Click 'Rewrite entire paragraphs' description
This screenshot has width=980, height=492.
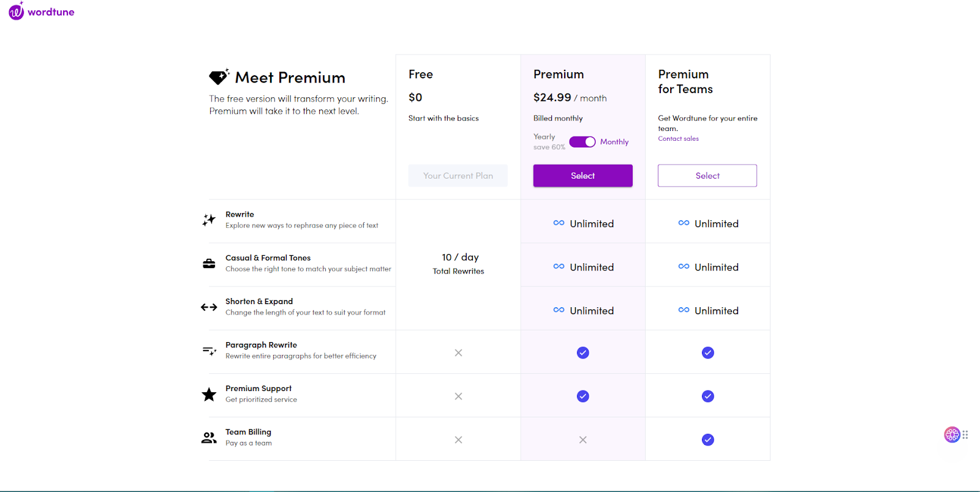click(301, 356)
